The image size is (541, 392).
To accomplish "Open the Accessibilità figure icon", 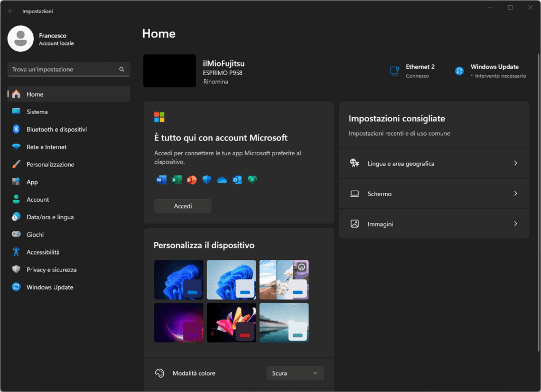I will 16,252.
